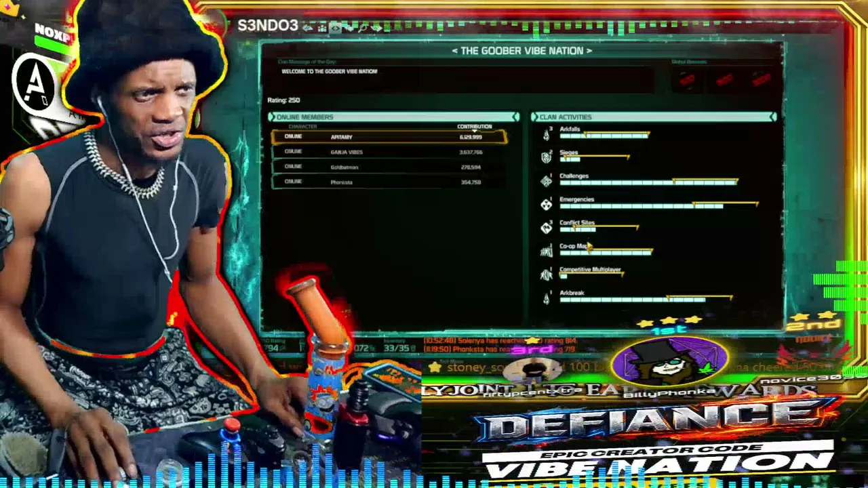
Task: Select the Challenges activity icon
Action: tap(547, 181)
